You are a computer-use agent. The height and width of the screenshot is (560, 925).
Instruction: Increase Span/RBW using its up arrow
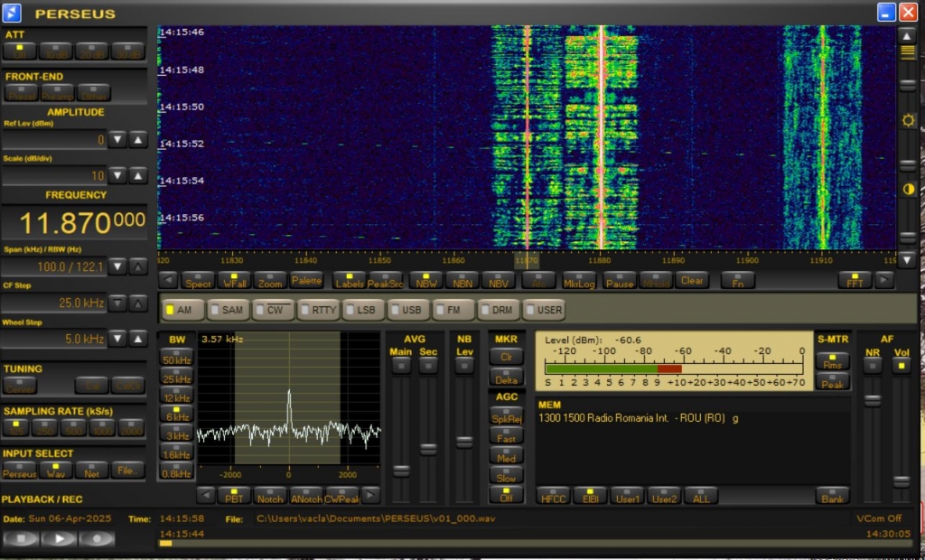click(138, 266)
